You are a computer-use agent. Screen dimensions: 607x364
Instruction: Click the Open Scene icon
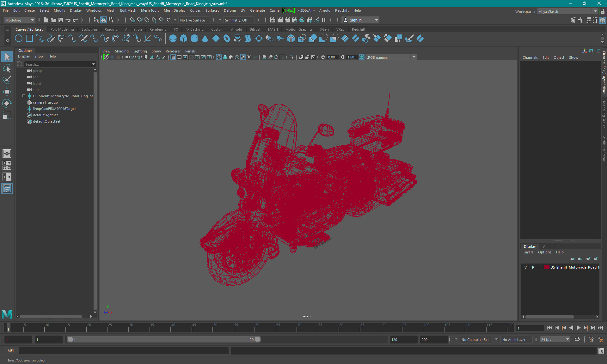[x=53, y=20]
